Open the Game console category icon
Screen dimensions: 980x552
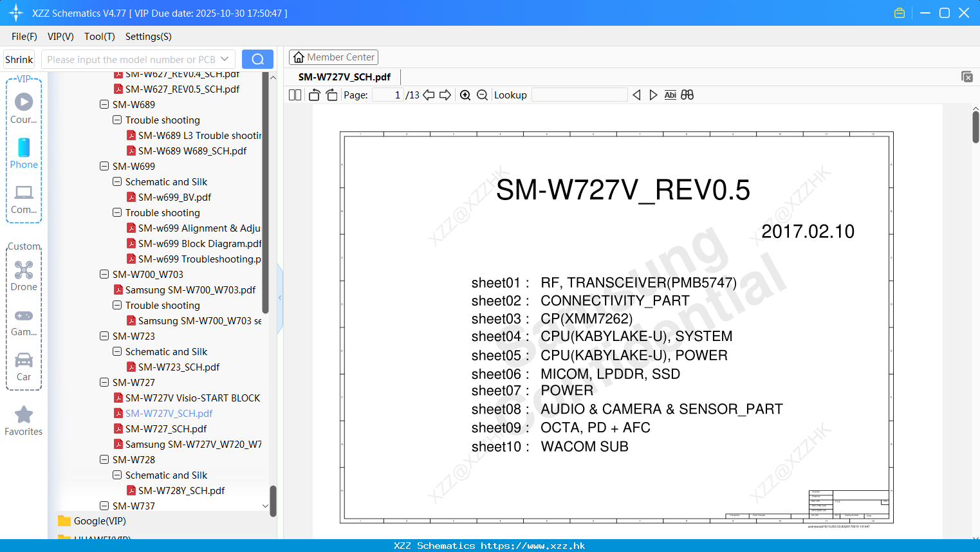[x=24, y=322]
